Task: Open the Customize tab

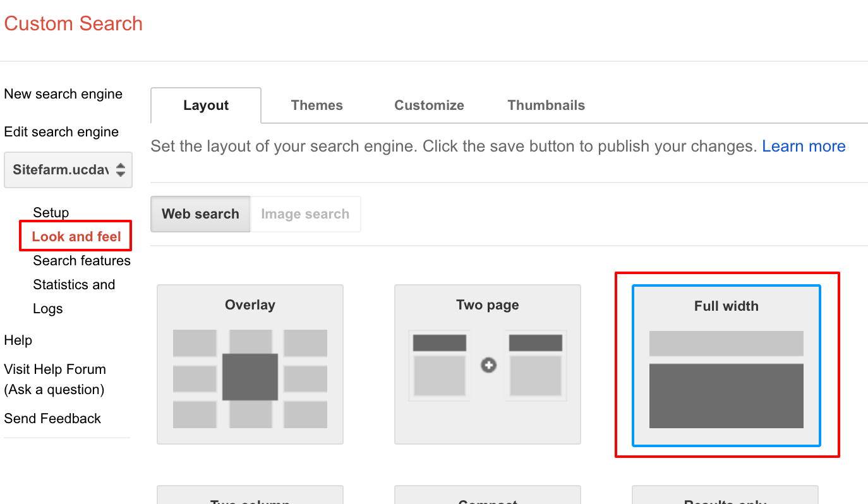Action: pyautogui.click(x=429, y=105)
